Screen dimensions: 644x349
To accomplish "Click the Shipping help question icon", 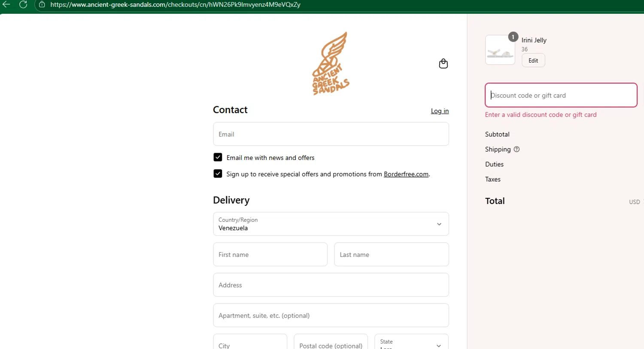I will pos(516,149).
